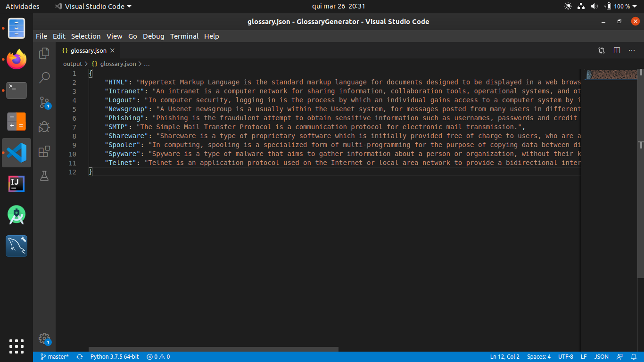The image size is (644, 362).
Task: Open the Debug view with bug icon
Action: pyautogui.click(x=44, y=127)
